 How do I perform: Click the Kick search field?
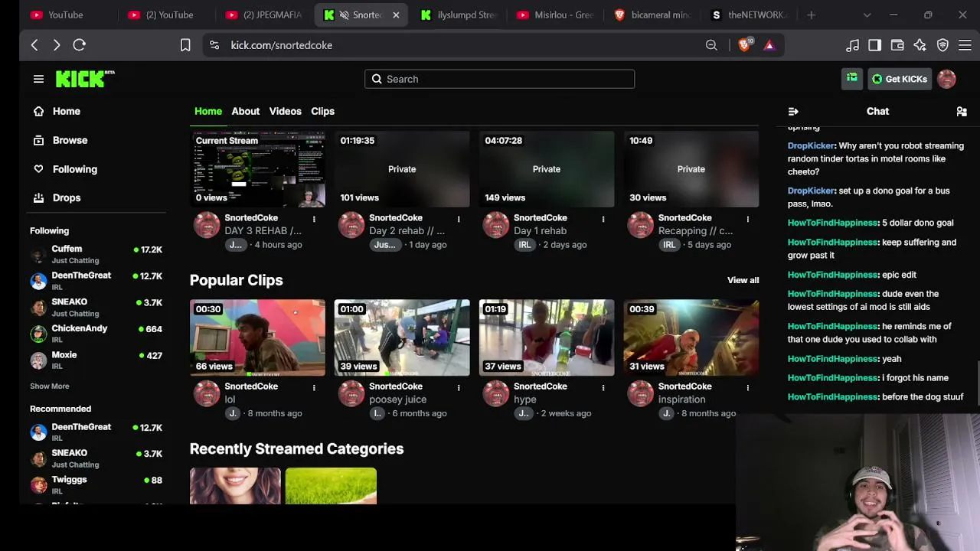[499, 79]
